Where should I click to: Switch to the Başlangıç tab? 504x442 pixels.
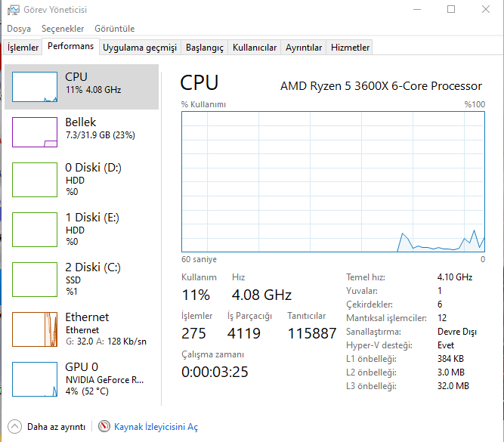[205, 47]
